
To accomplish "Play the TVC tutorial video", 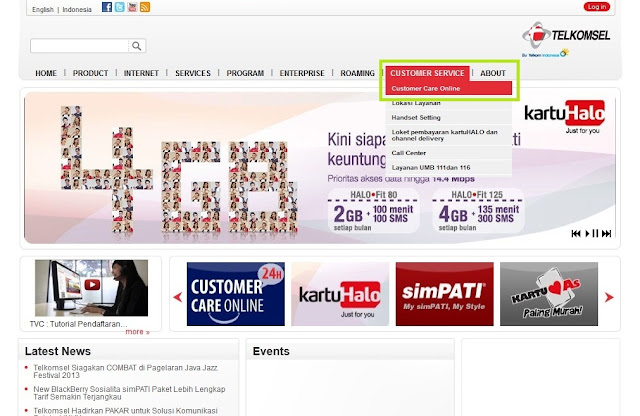I will click(x=92, y=285).
